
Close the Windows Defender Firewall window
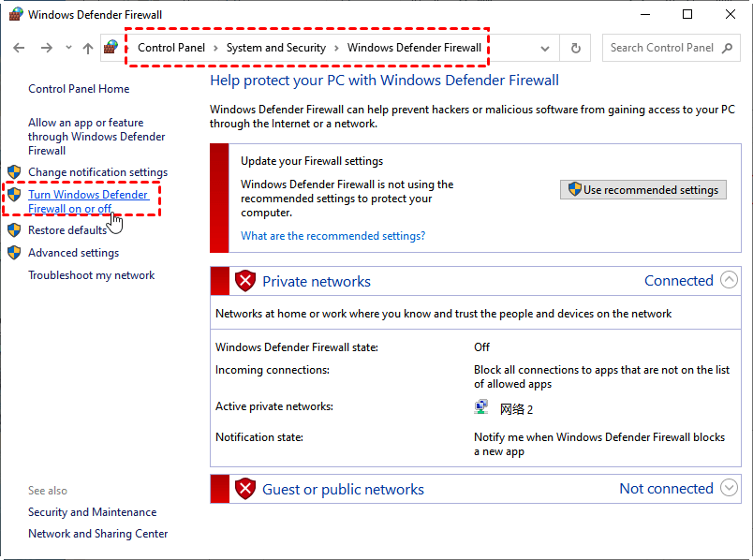point(730,14)
